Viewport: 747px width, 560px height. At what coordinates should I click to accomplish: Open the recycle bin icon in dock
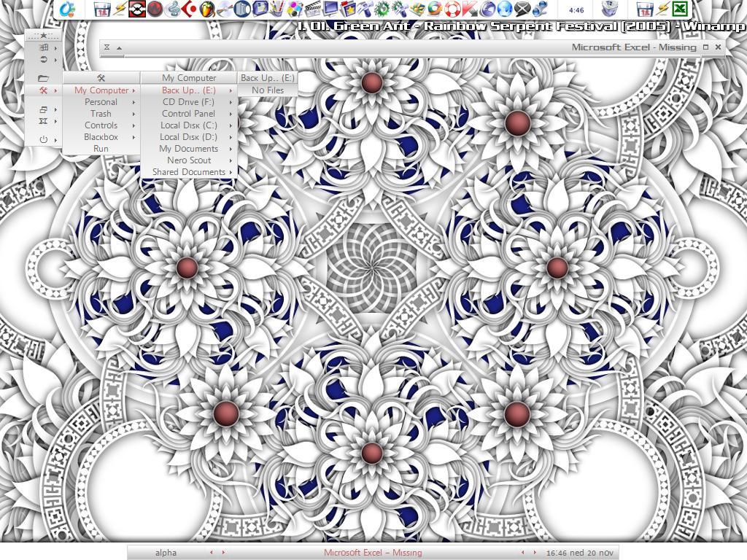point(609,9)
